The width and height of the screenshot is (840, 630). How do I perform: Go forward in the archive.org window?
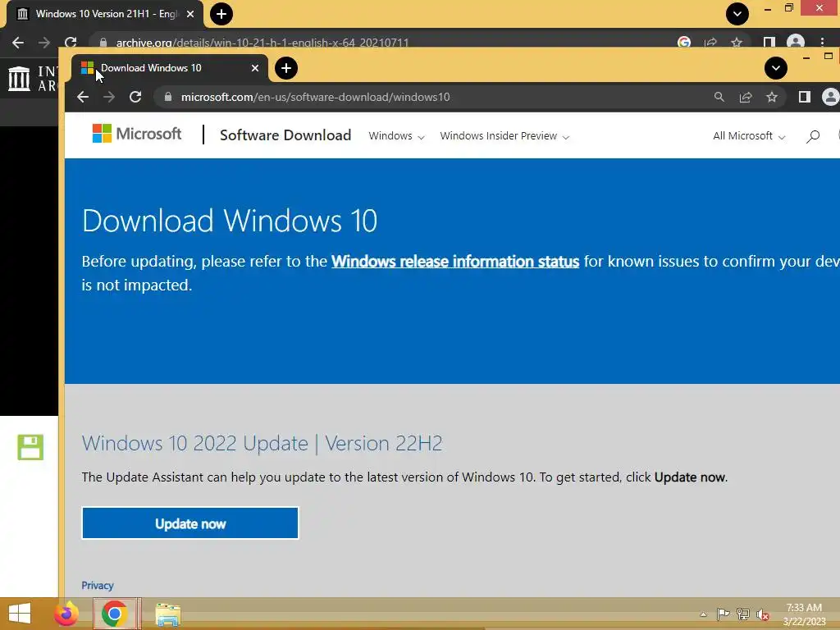44,43
